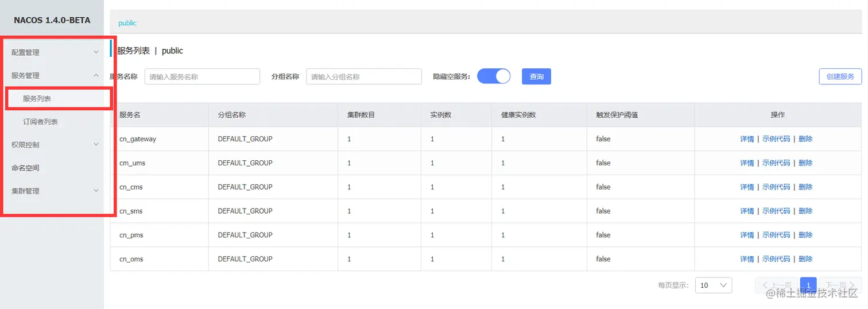Expand the 集群管理 menu chevron
The height and width of the screenshot is (309, 868).
pos(96,191)
